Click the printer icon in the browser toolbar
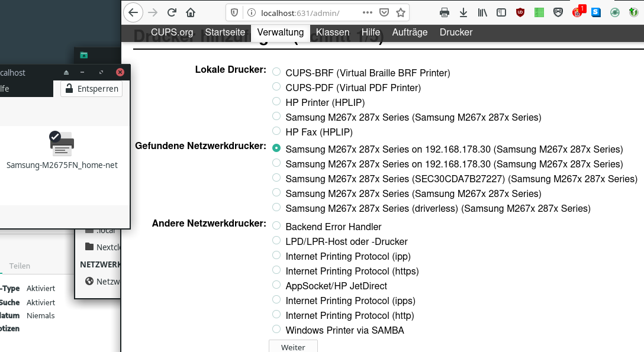This screenshot has height=352, width=644. point(444,12)
